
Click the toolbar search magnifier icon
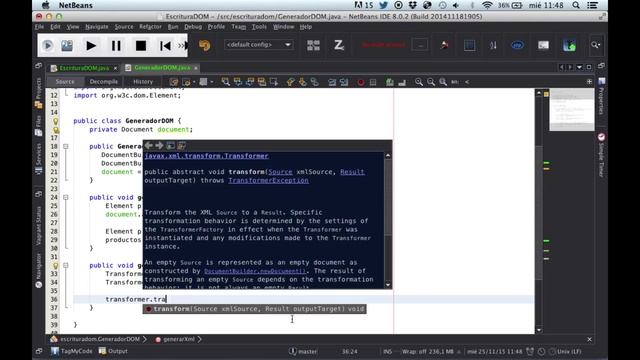pyautogui.click(x=596, y=45)
